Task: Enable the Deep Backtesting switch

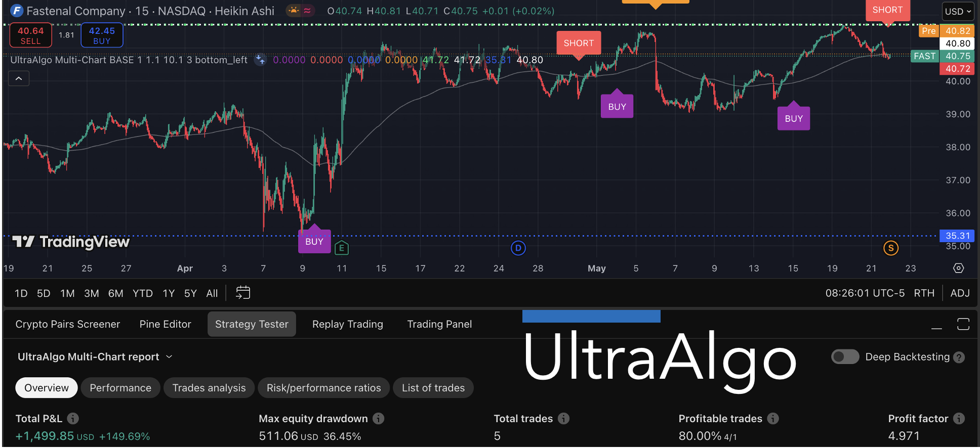Action: pyautogui.click(x=845, y=357)
